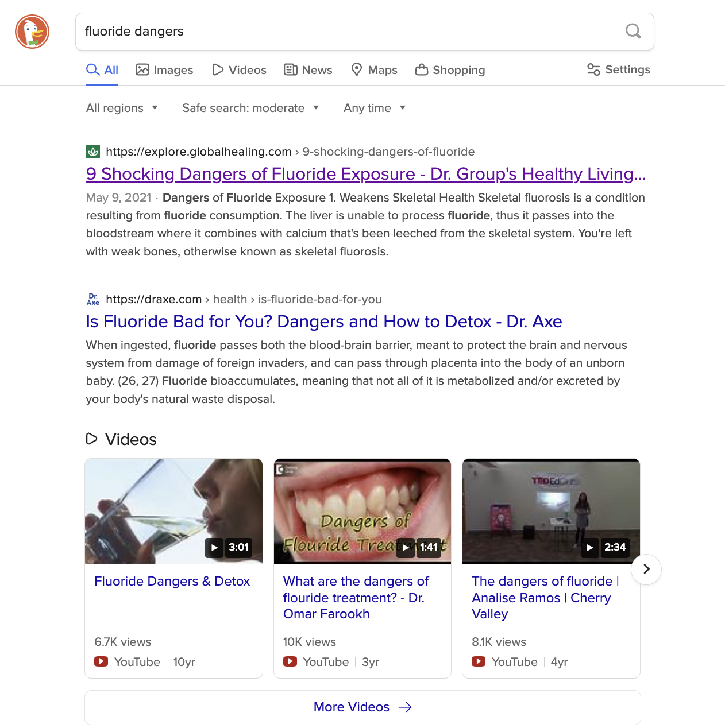The height and width of the screenshot is (728, 725).
Task: Click the Dr. Axe site favicon
Action: coord(93,299)
